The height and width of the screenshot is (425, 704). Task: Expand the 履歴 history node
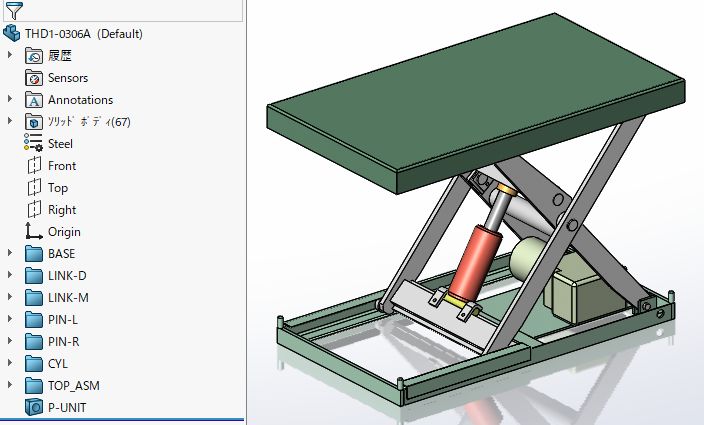(10, 55)
